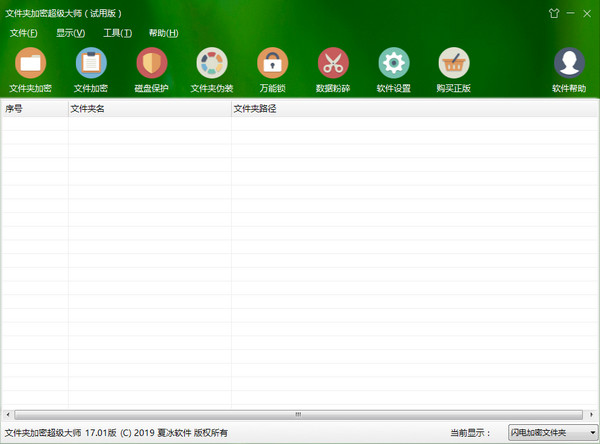
Task: Sort by the 文件夹名 column header
Action: pyautogui.click(x=149, y=108)
